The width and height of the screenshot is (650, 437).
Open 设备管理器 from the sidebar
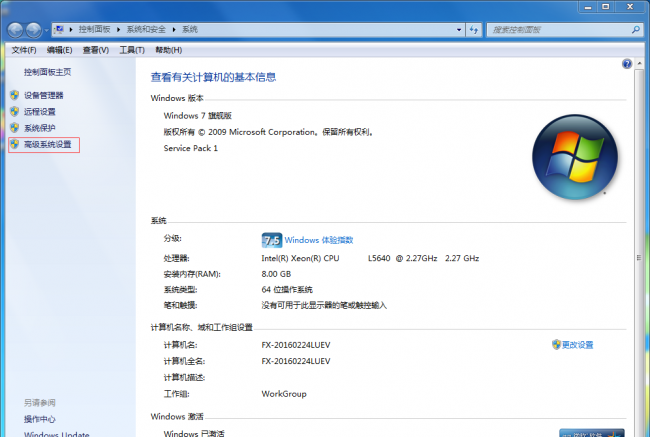[44, 95]
